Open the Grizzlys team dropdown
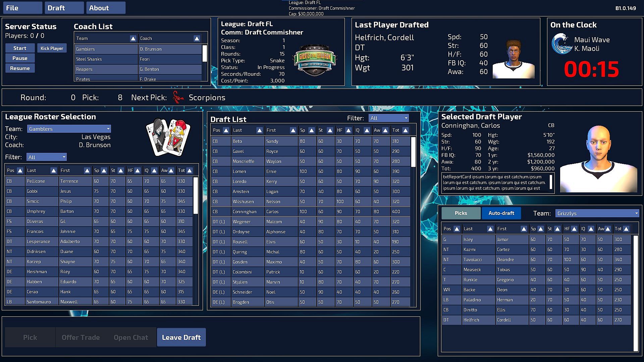Image resolution: width=644 pixels, height=362 pixels. (597, 214)
